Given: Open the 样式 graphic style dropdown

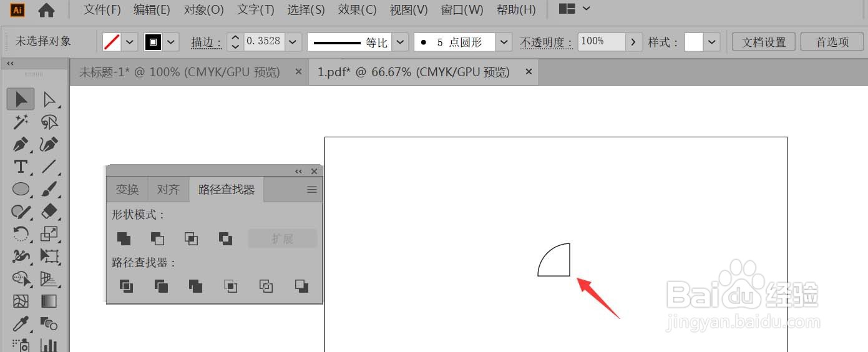Looking at the screenshot, I should click(x=712, y=42).
